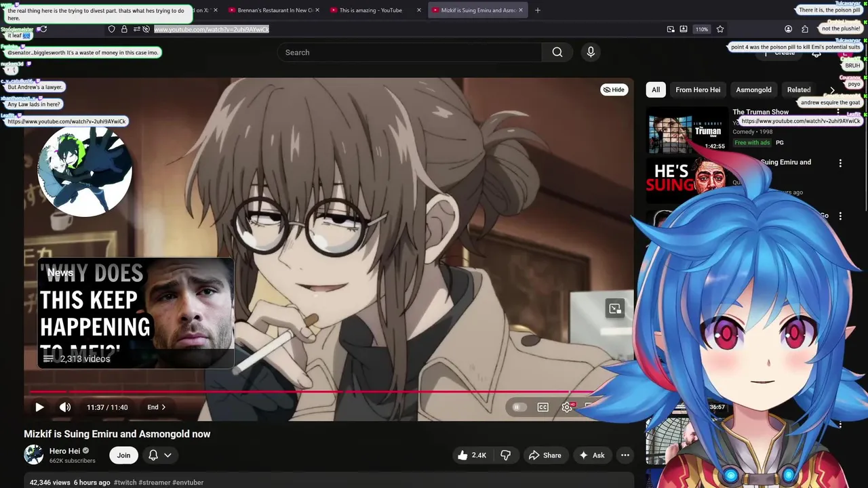Mute the video using the speaker icon
This screenshot has height=488, width=868.
(65, 407)
